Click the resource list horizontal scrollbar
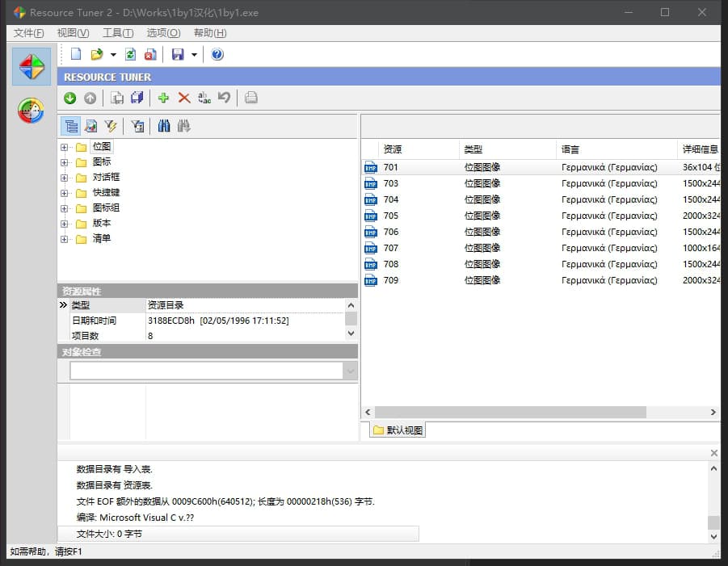Screen dimensions: 728x566 tap(511, 412)
